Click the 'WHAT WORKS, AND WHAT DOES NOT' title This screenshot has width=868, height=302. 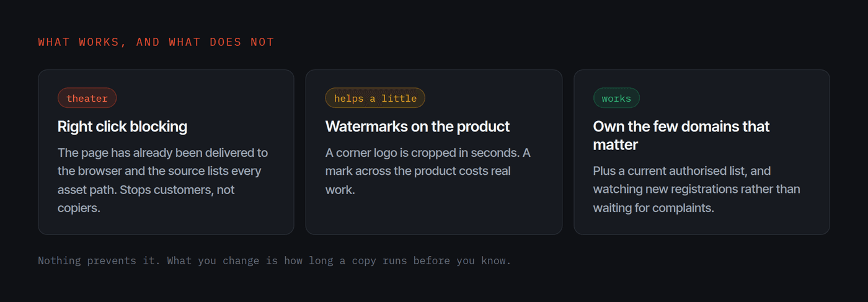click(156, 42)
